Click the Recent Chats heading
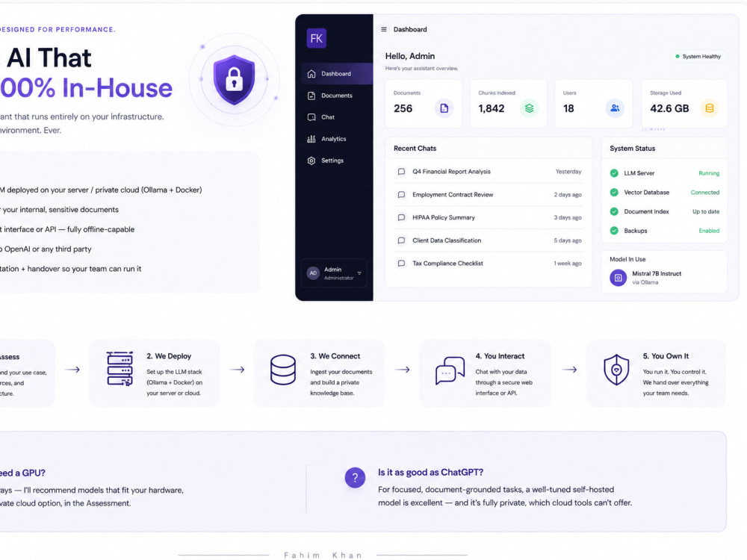Image resolution: width=747 pixels, height=560 pixels. 415,149
